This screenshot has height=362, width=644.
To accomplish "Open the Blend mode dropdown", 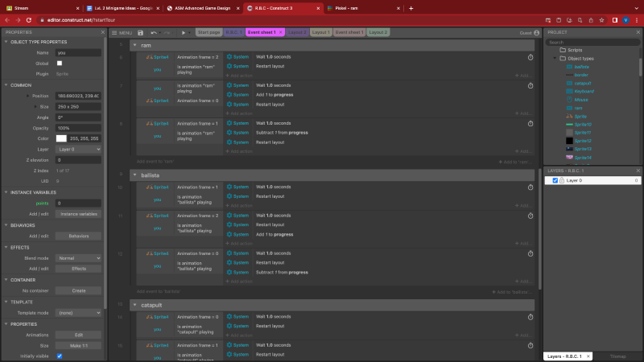I will 78,258.
